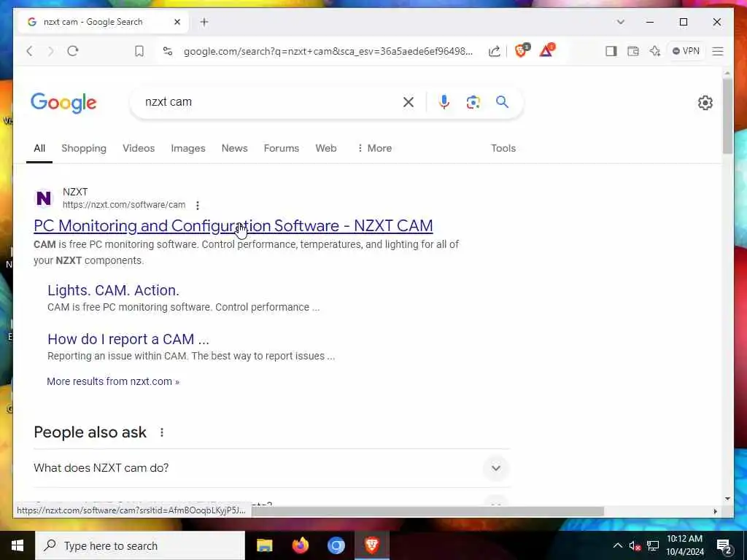
Task: Toggle the VPN button
Action: pos(686,51)
